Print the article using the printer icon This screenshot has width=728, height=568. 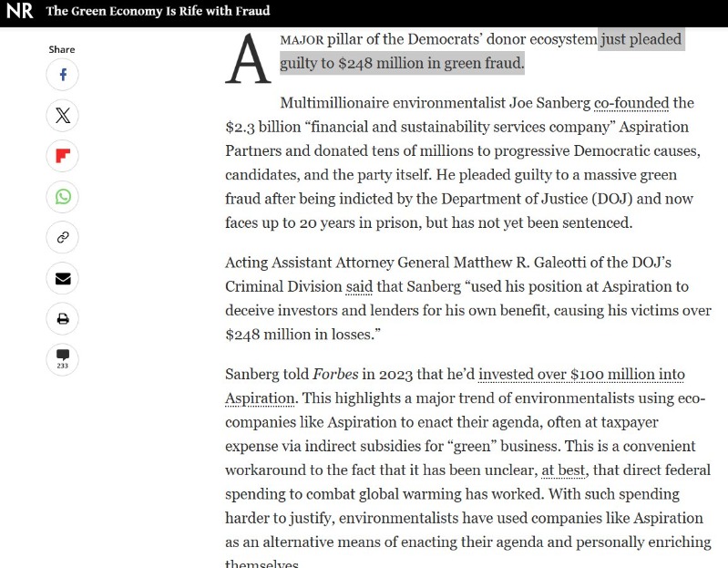[x=63, y=319]
